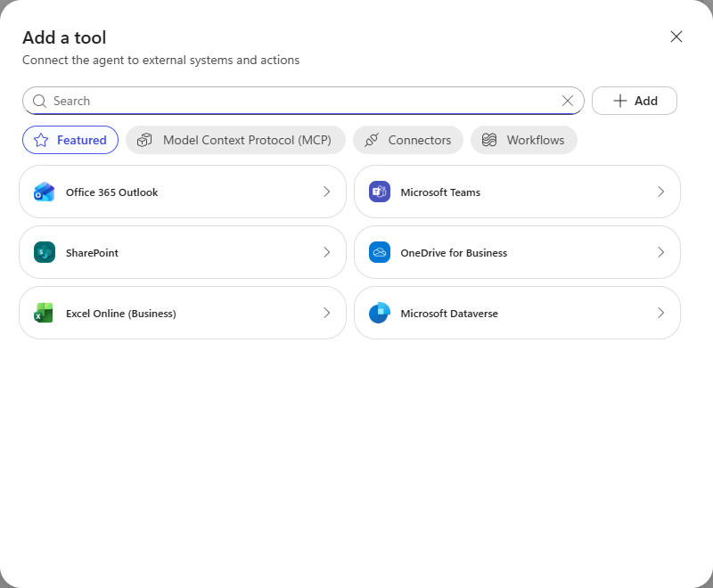Select the Featured tab
The width and height of the screenshot is (713, 588).
tap(70, 140)
